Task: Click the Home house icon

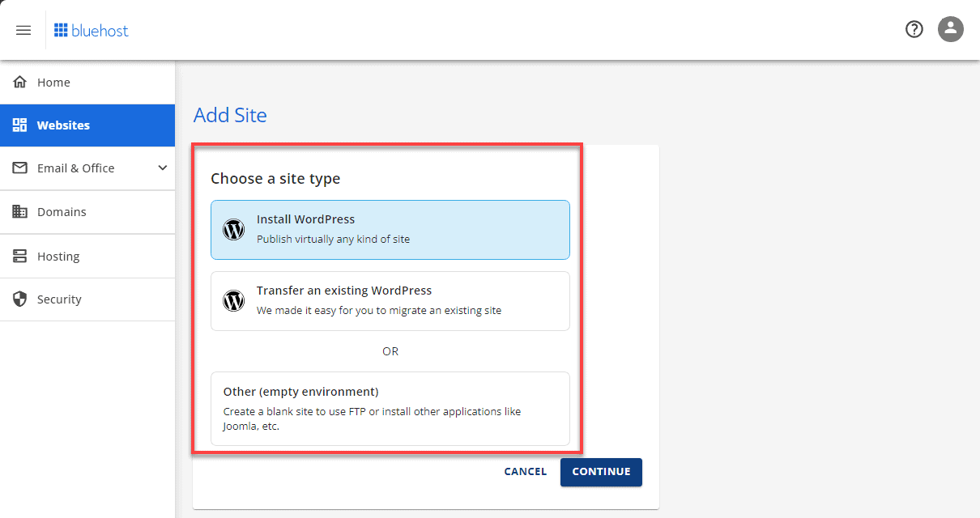Action: [x=20, y=82]
